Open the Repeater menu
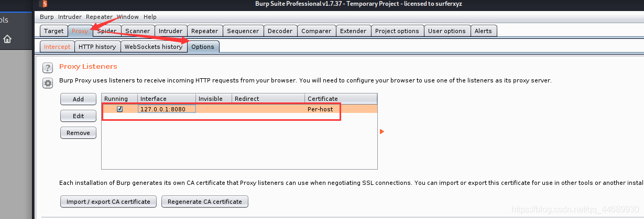The width and height of the screenshot is (644, 219). pos(100,17)
